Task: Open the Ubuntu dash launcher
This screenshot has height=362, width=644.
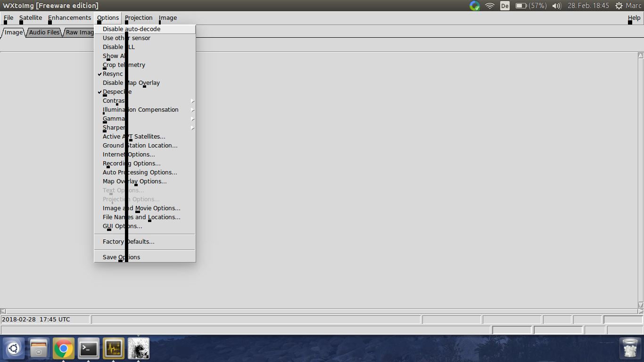Action: click(x=13, y=349)
